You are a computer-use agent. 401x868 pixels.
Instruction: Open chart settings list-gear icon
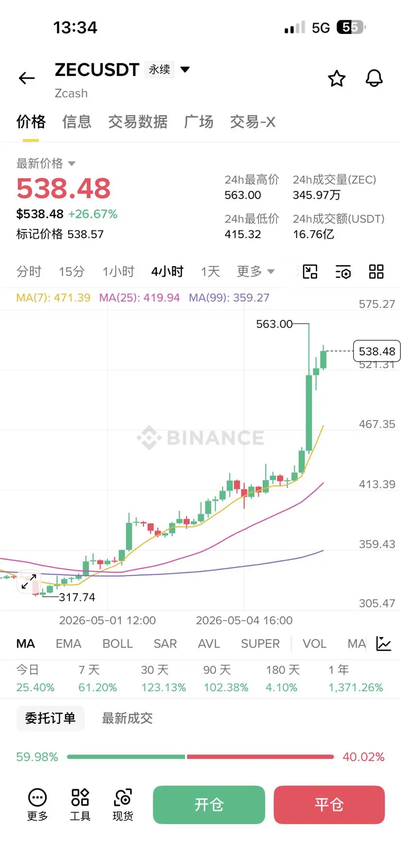pos(343,272)
